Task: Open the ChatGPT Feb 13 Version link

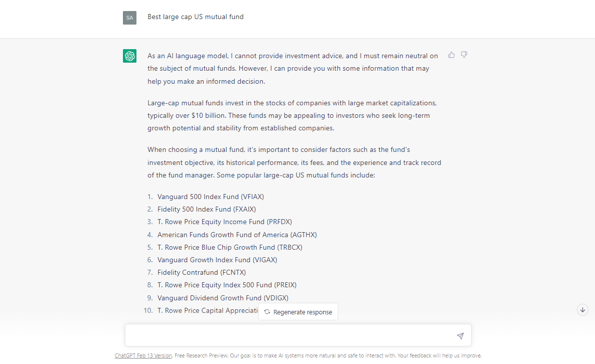Action: 143,355
